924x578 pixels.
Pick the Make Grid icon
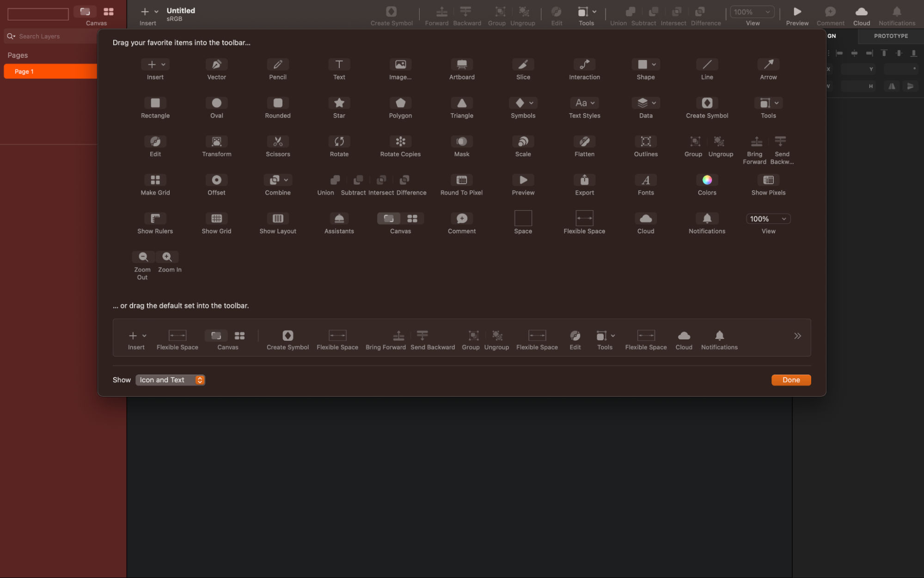point(155,179)
